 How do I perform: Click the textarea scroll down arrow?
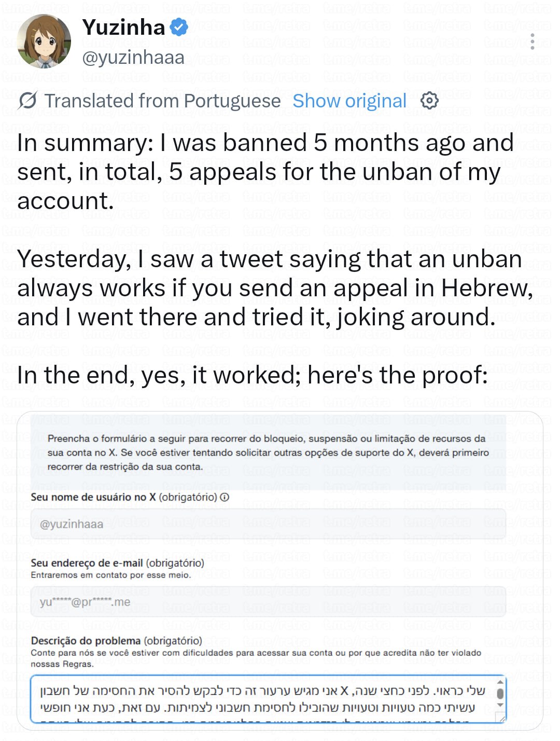[x=500, y=705]
